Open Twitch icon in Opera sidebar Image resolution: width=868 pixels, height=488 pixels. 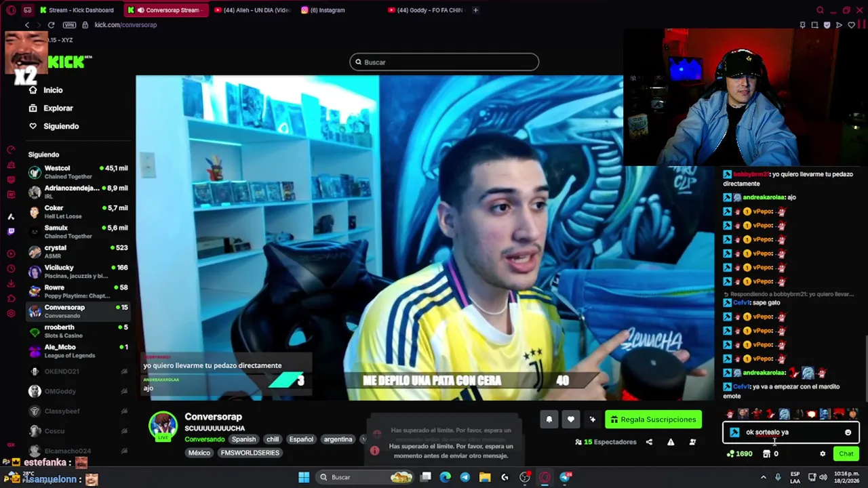(x=11, y=231)
